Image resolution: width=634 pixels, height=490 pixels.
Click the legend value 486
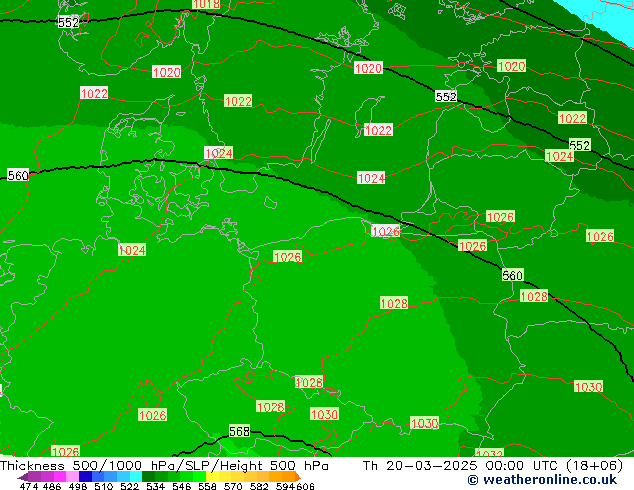[x=52, y=486]
